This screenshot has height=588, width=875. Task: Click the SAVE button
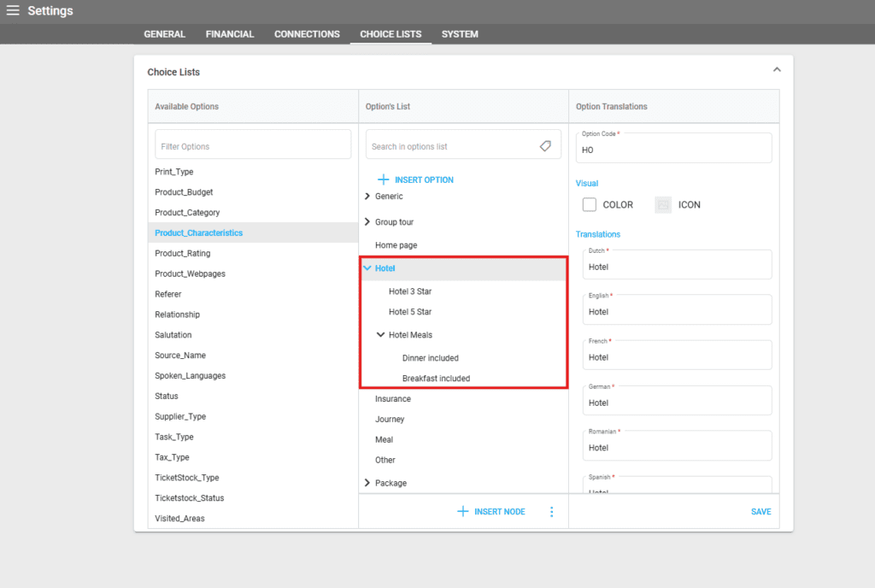click(x=760, y=512)
